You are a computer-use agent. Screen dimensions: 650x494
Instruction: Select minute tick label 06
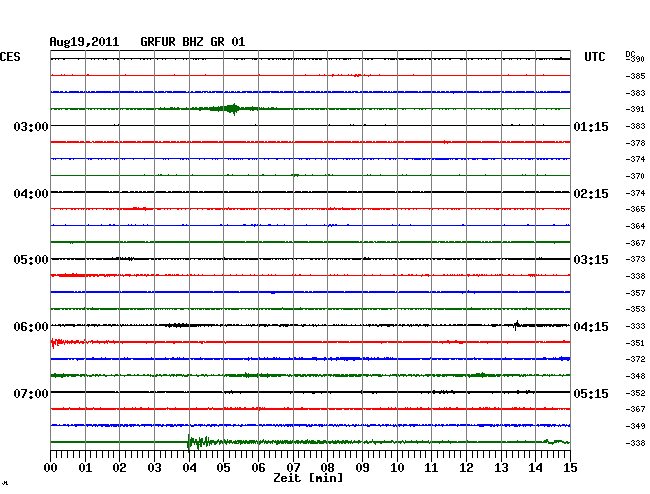point(258,468)
